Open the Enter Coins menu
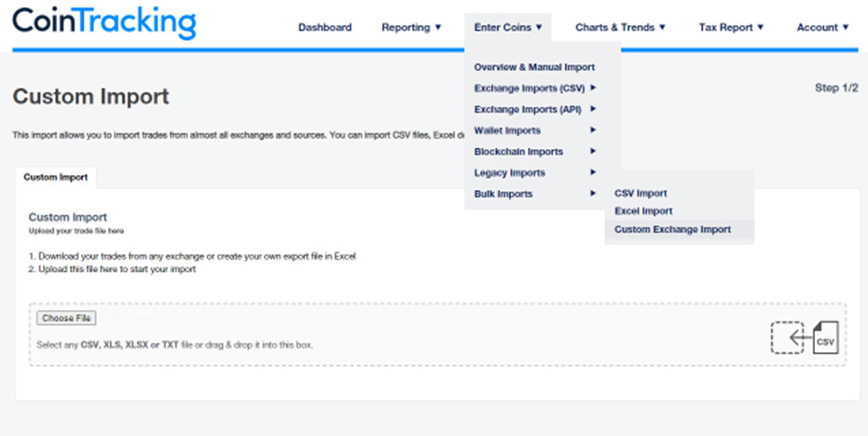This screenshot has height=436, width=868. [x=508, y=27]
